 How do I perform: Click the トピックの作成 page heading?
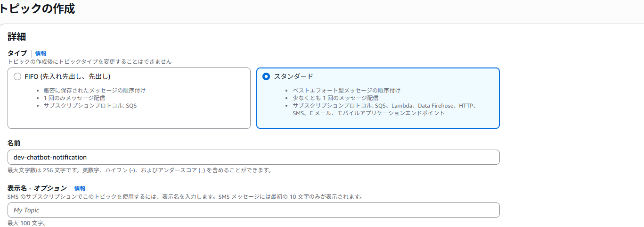coord(37,8)
